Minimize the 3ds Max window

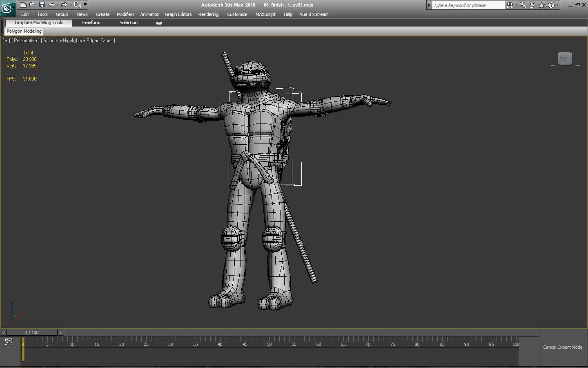tap(570, 5)
